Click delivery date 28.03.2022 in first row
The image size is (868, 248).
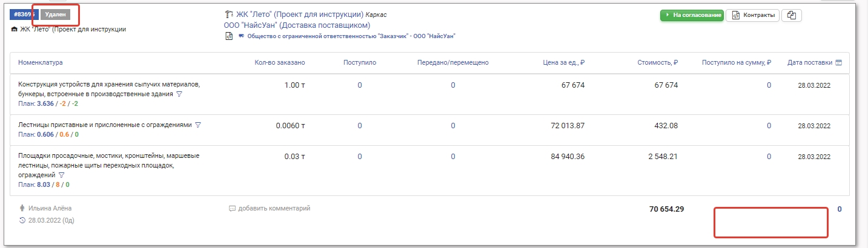814,85
